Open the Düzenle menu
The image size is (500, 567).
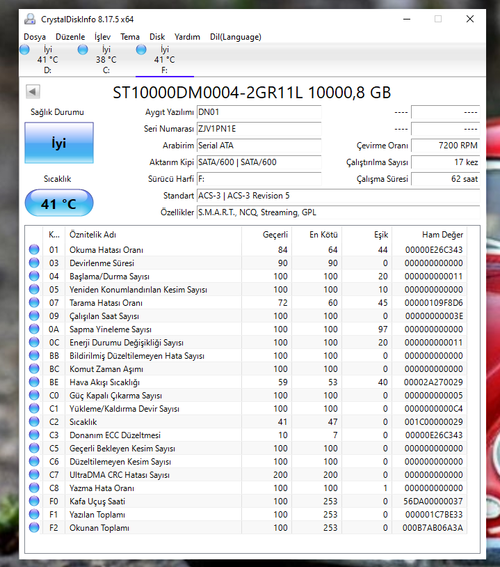tap(70, 37)
